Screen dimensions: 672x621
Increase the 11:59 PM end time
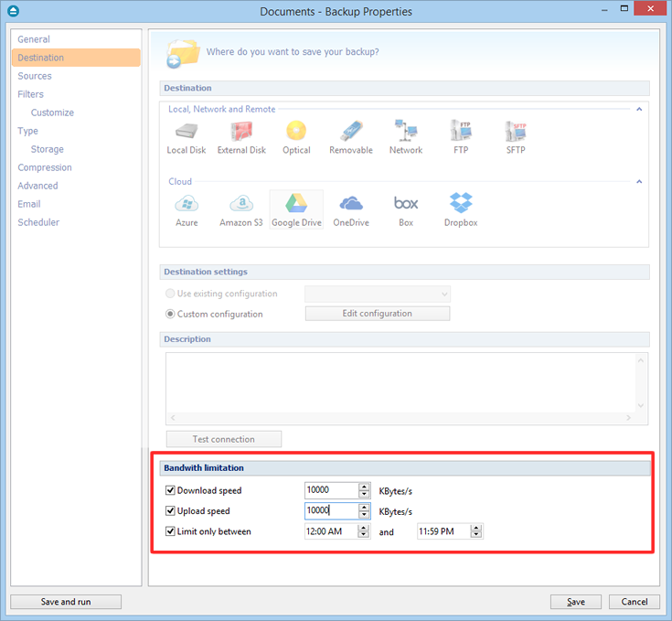tap(476, 528)
